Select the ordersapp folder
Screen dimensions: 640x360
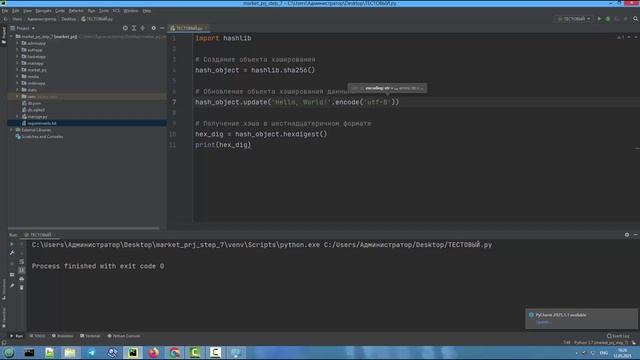click(36, 83)
